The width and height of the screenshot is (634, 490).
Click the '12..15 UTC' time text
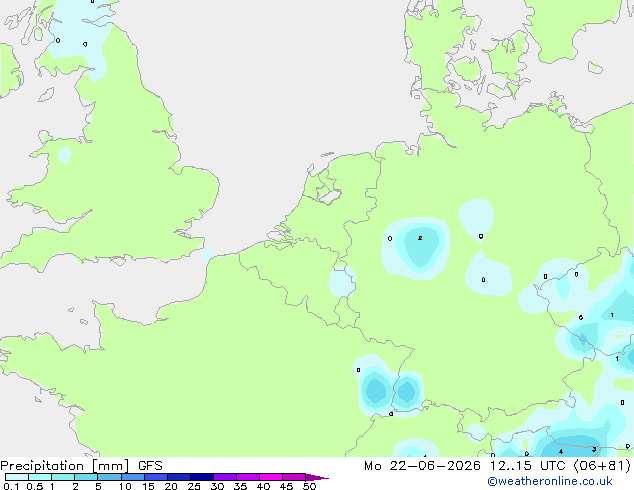[x=527, y=466]
